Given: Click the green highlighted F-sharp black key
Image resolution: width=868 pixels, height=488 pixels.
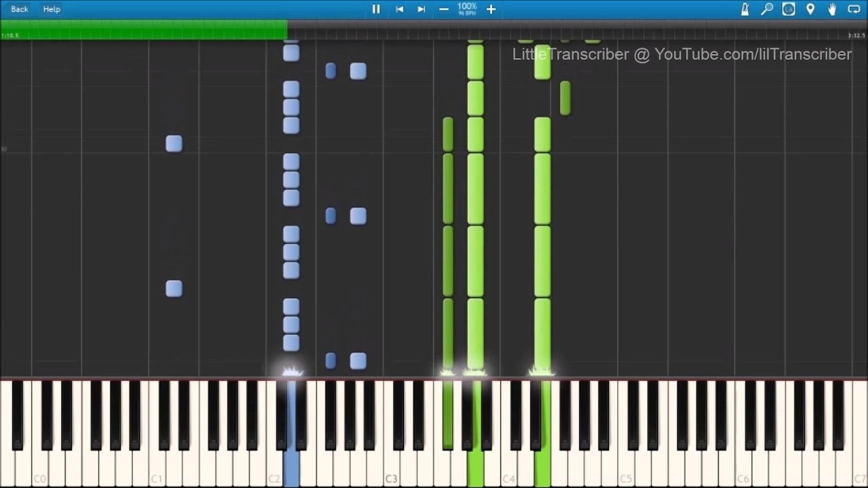Looking at the screenshot, I should pos(448,413).
